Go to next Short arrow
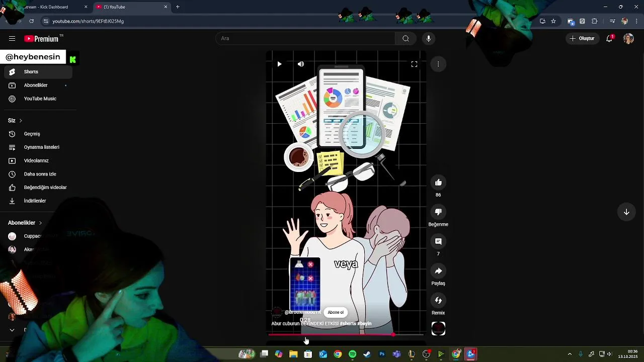The width and height of the screenshot is (644, 362). tap(626, 212)
